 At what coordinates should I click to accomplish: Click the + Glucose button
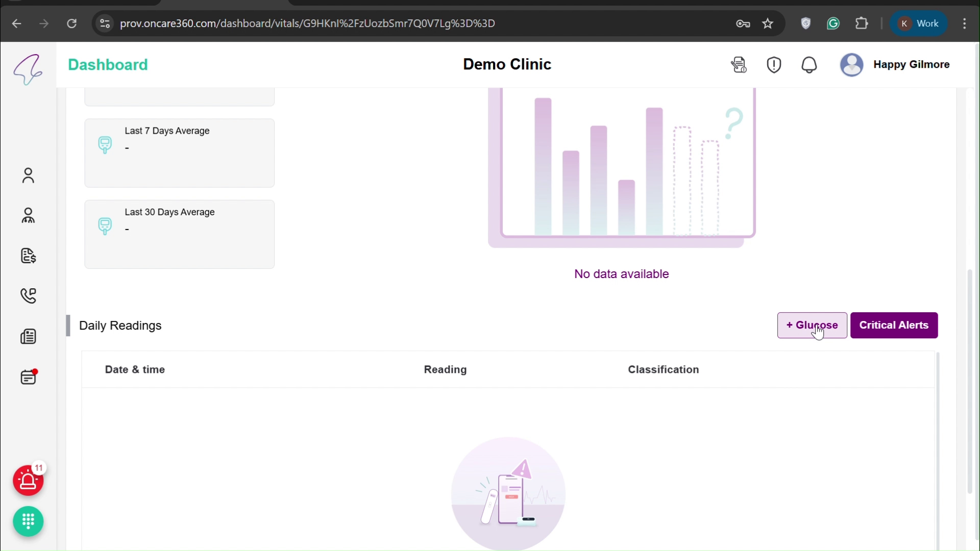812,325
